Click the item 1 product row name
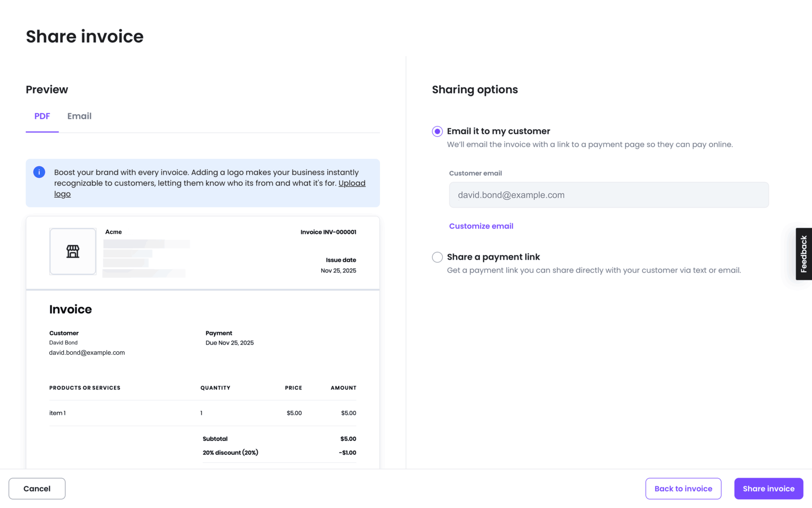The height and width of the screenshot is (508, 812). pyautogui.click(x=58, y=413)
